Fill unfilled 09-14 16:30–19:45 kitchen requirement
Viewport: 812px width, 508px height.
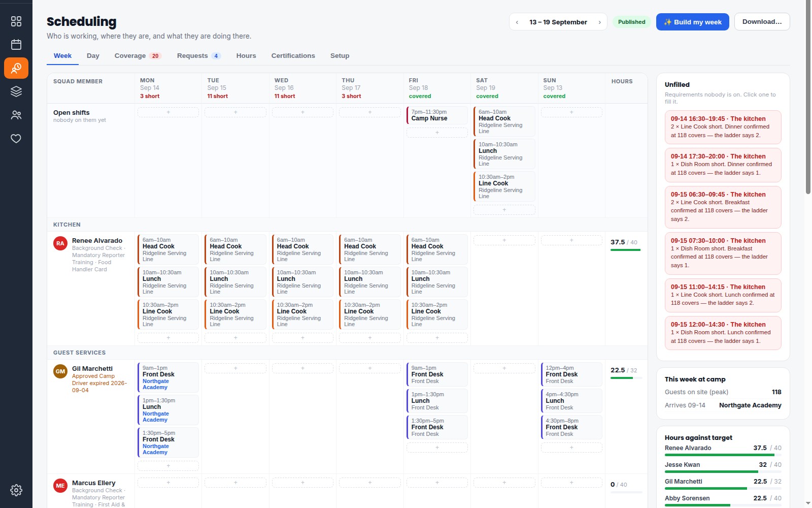pyautogui.click(x=723, y=127)
